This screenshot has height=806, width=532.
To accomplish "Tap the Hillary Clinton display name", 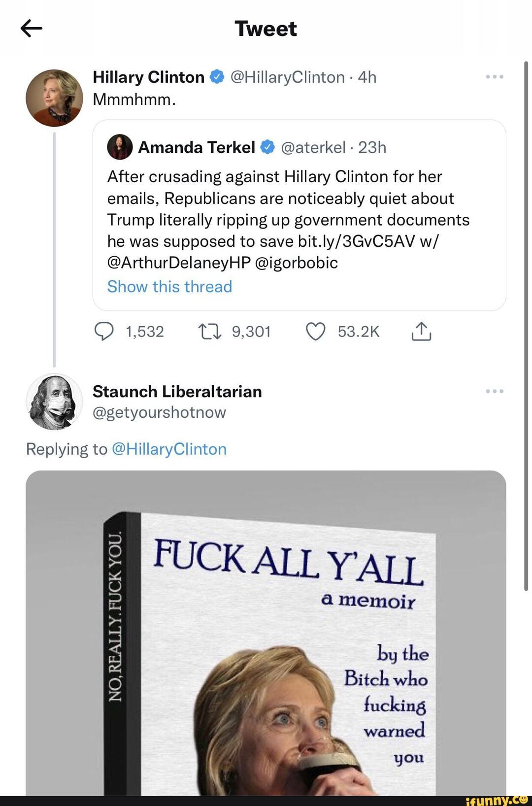I will [148, 77].
